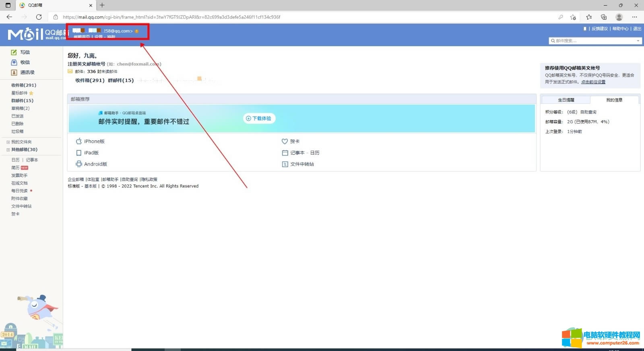Open 收信 receive mail icon
Viewport: 644px width, 351px height.
tap(14, 62)
